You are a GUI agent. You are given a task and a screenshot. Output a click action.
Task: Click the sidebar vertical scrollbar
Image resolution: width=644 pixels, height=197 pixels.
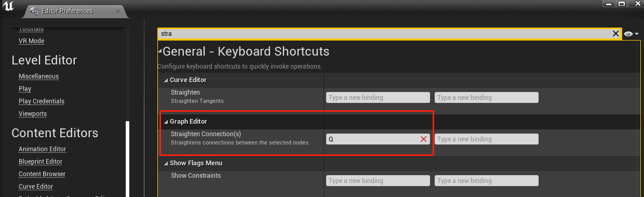point(128,159)
